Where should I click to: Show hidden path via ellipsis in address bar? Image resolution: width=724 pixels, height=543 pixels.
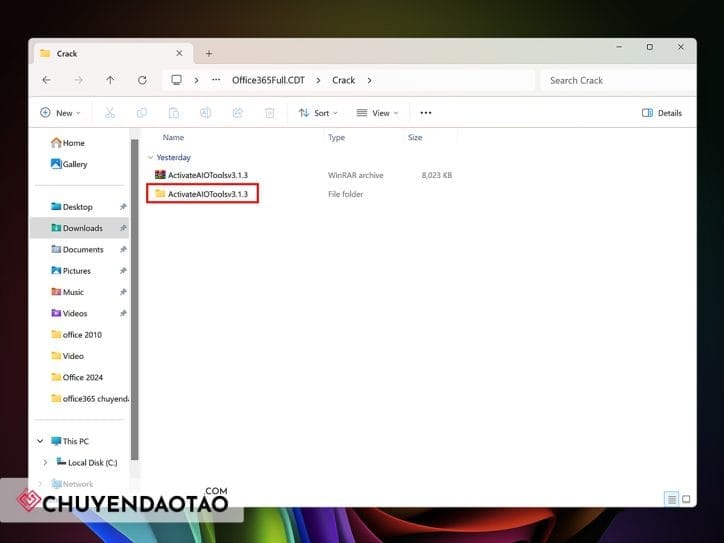coord(216,80)
